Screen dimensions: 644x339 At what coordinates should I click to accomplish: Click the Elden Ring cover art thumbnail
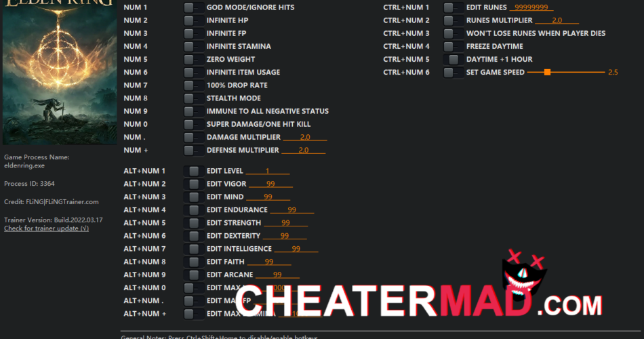tap(60, 72)
